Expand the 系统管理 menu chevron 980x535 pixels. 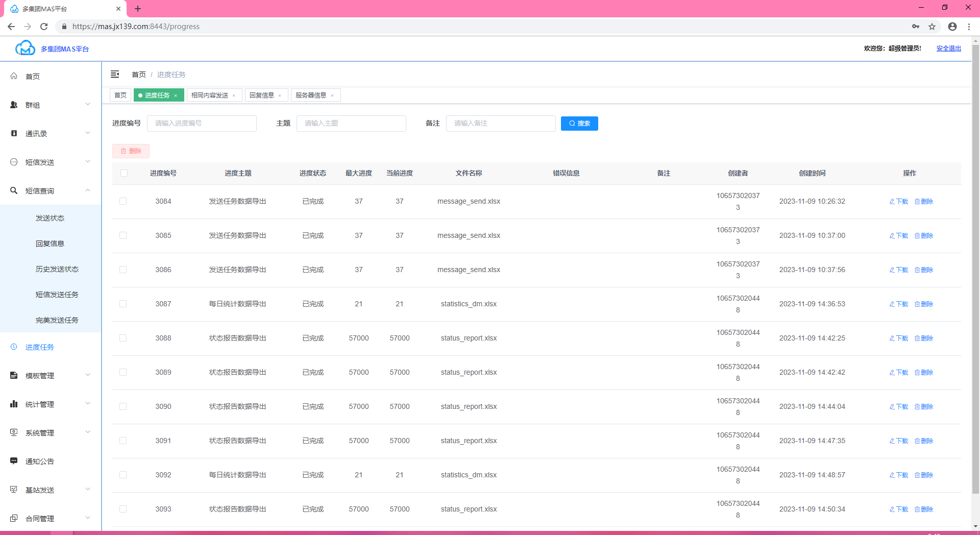point(88,432)
